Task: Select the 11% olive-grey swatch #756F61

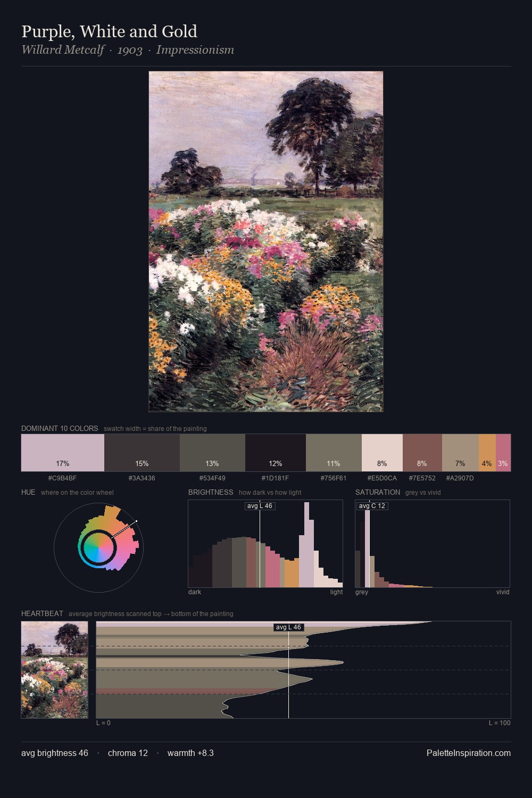Action: tap(334, 453)
